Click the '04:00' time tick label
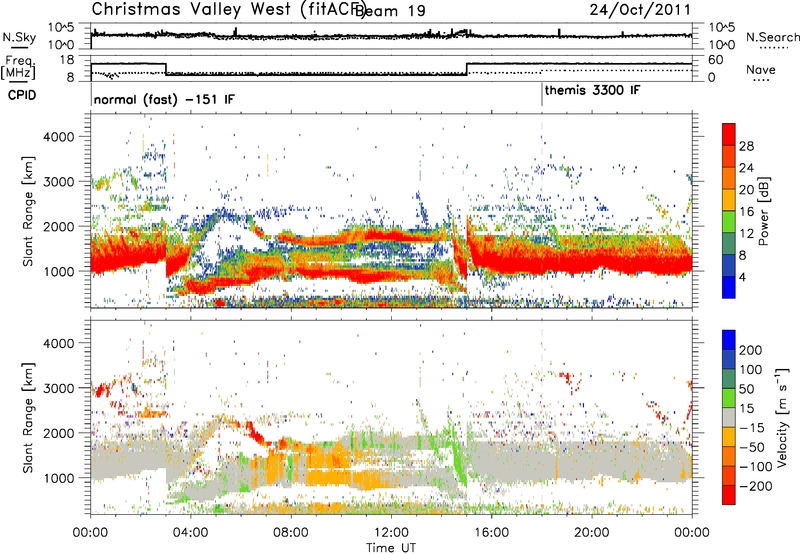800x554 pixels. (x=190, y=533)
